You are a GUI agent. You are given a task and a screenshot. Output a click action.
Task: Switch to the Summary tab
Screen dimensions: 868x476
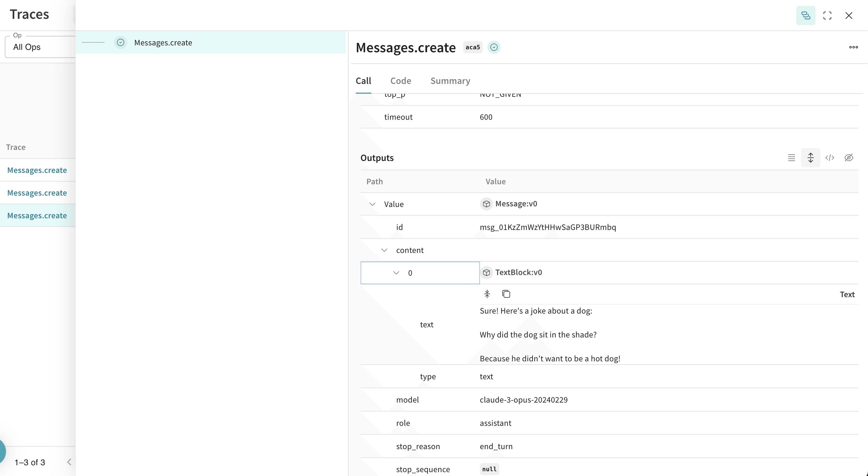450,81
